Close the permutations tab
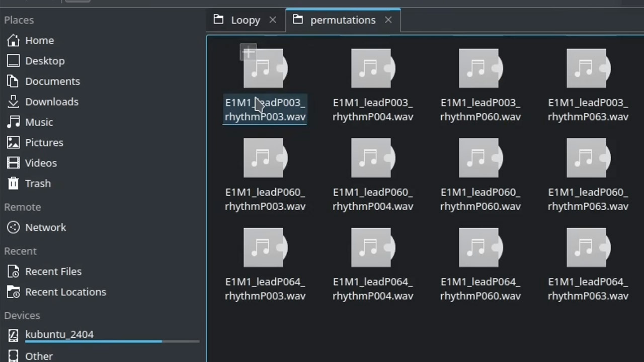Screen dimensions: 644x362 388,20
